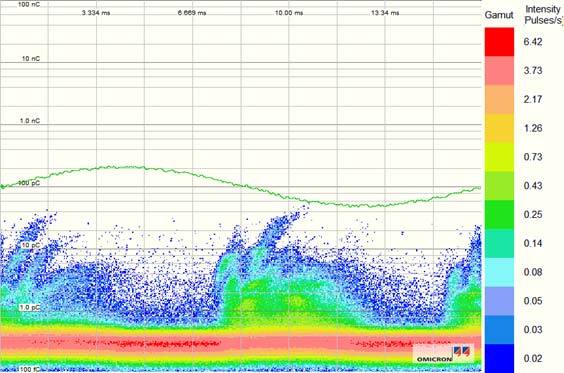Click the 0.14 intensity value
The height and width of the screenshot is (373, 564).
tap(533, 243)
